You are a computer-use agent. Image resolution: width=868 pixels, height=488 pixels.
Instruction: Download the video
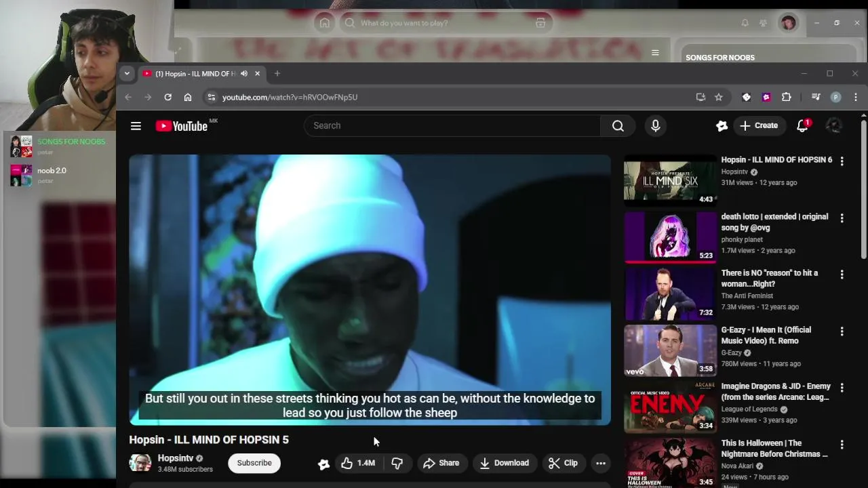504,463
